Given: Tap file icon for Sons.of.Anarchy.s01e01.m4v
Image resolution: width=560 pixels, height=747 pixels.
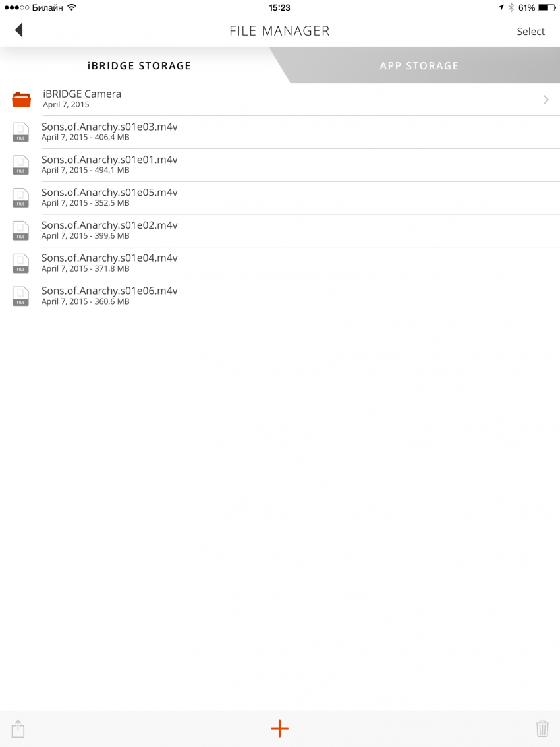Looking at the screenshot, I should pyautogui.click(x=21, y=165).
